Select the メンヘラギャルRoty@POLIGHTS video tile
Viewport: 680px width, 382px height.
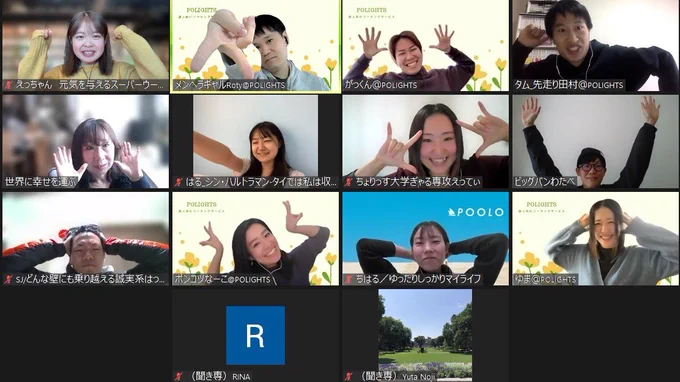(255, 46)
